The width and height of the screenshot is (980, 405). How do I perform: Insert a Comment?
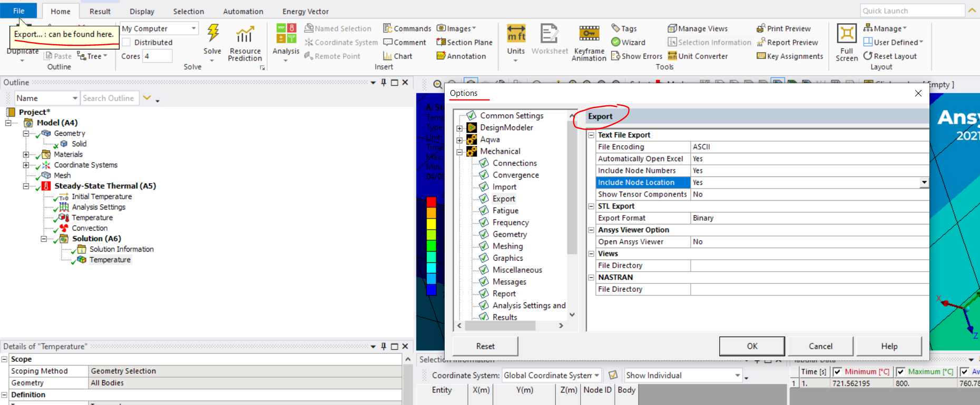[x=405, y=42]
